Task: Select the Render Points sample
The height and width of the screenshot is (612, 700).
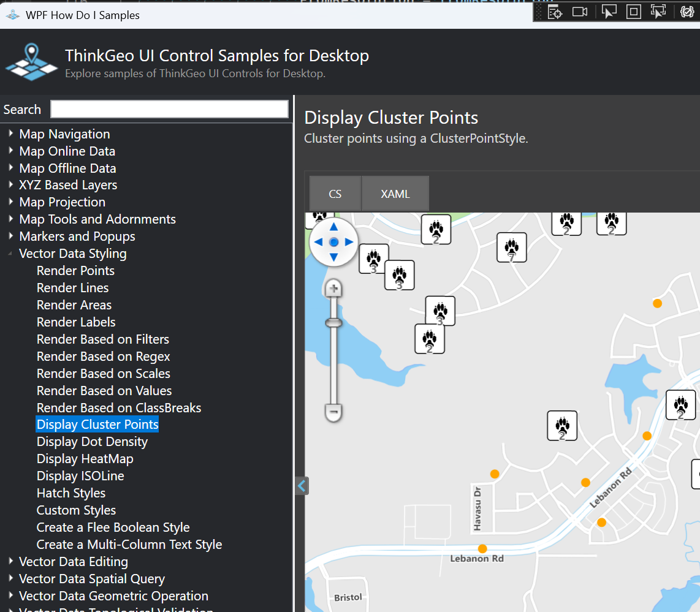Action: coord(75,271)
